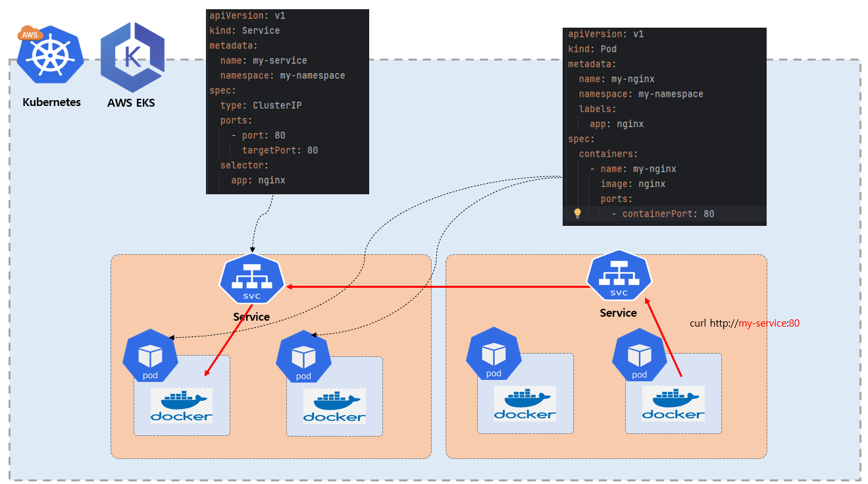
Task: Click 'ports:' in the Pod YAML
Action: 617,199
